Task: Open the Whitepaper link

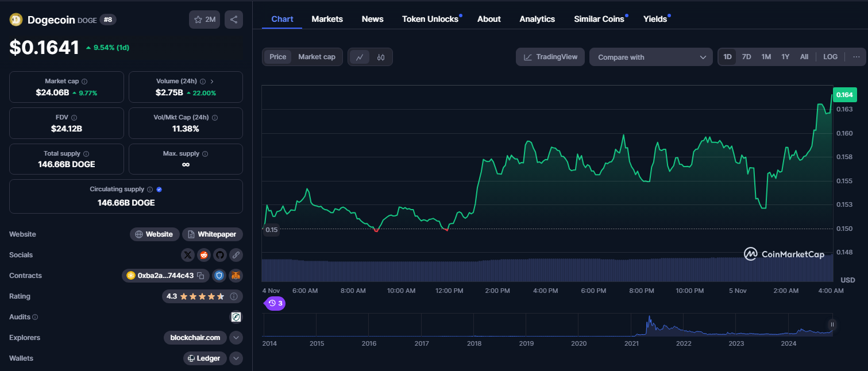Action: click(213, 234)
